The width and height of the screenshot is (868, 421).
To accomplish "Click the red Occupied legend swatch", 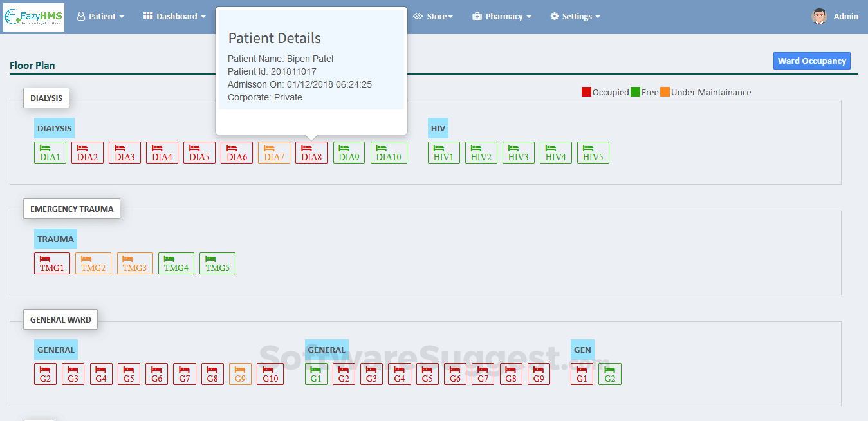I will pyautogui.click(x=586, y=92).
